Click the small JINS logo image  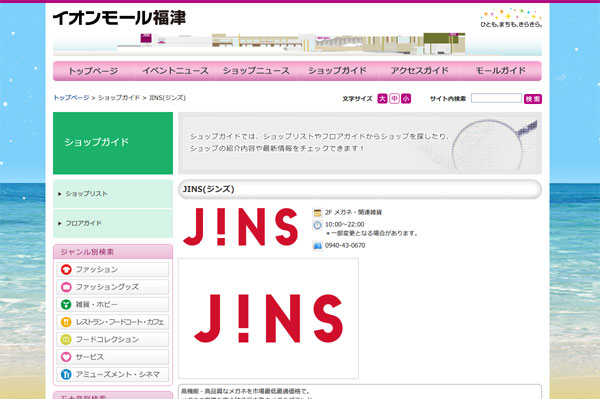[x=240, y=227]
